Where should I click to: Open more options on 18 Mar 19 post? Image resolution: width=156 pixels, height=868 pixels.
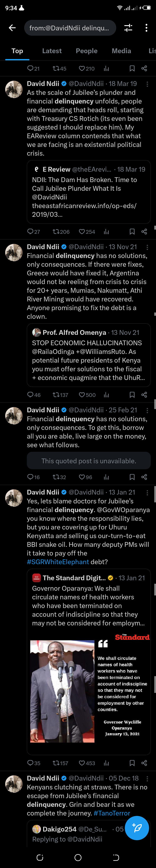pyautogui.click(x=147, y=84)
